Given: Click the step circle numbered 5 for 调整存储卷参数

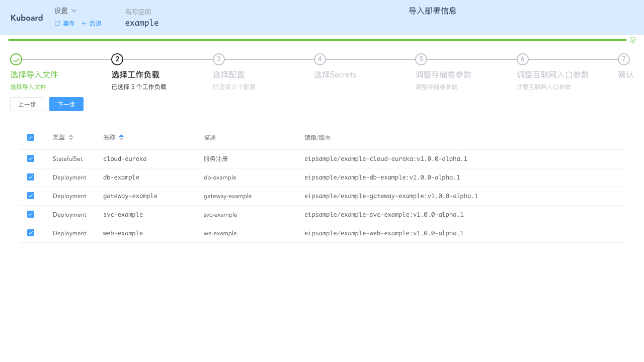Looking at the screenshot, I should tap(421, 59).
